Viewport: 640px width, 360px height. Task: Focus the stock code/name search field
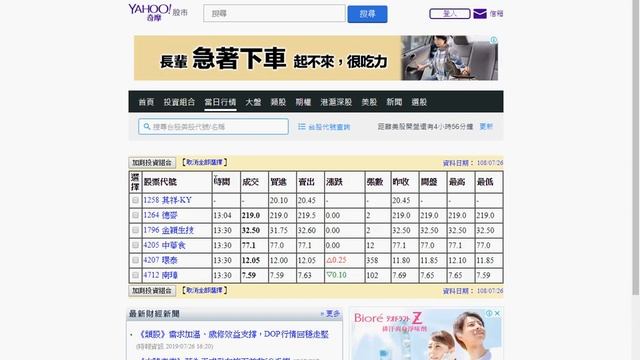click(213, 127)
